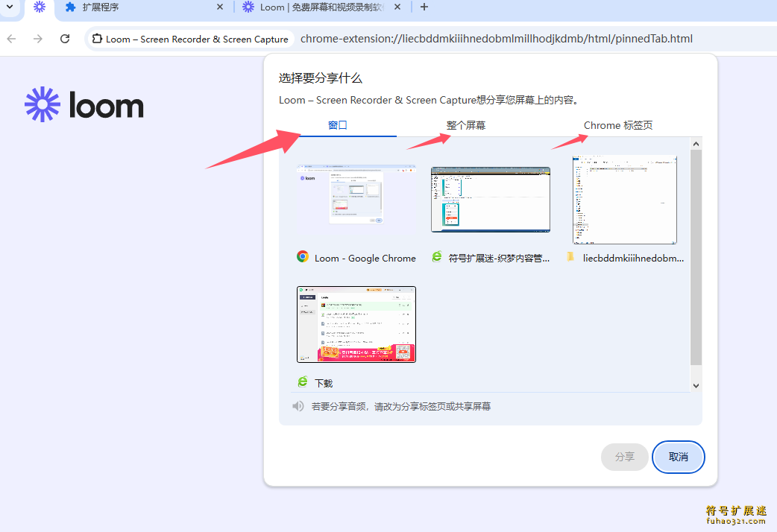This screenshot has height=532, width=777.
Task: Select the 窗口 sharing tab
Action: (x=338, y=125)
